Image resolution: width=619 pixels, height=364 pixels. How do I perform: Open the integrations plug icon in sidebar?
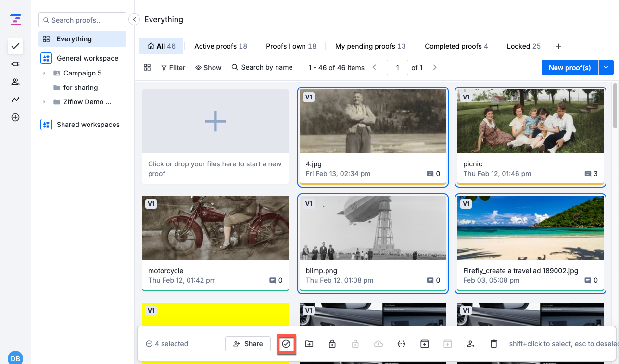tap(15, 64)
